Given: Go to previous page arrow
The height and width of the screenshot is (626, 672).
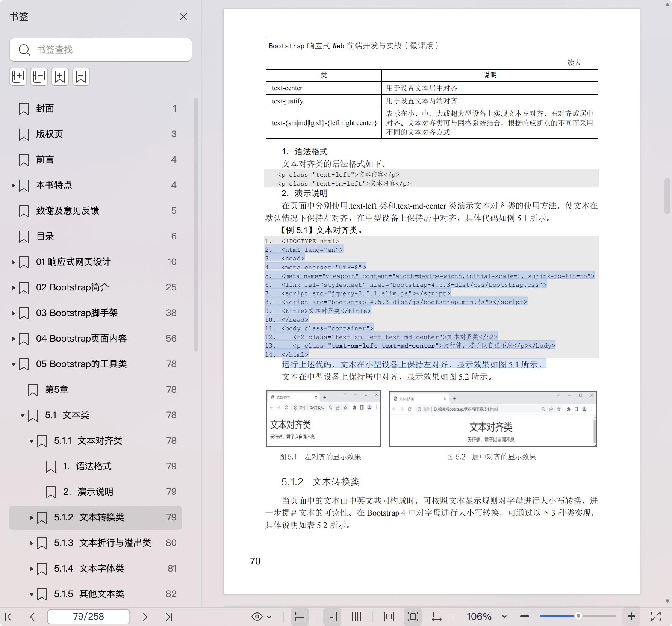Looking at the screenshot, I should [32, 617].
